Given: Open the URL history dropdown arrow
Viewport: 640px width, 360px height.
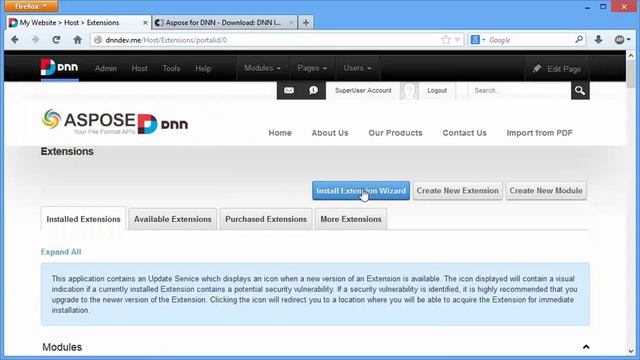Looking at the screenshot, I should coord(457,40).
